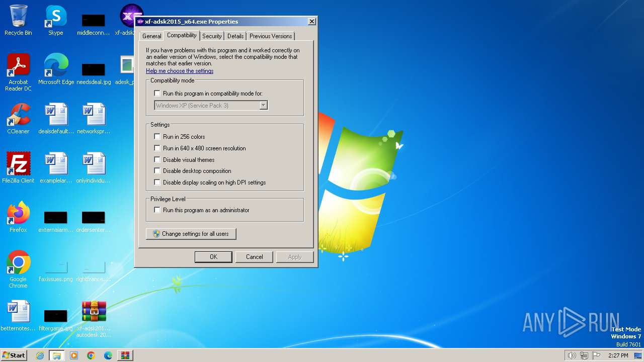Select the networkspr Word document icon
This screenshot has width=644, height=362.
pos(94,119)
